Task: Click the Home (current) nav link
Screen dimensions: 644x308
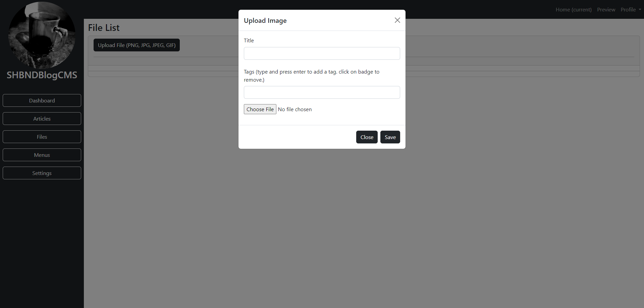Action: pos(574,9)
